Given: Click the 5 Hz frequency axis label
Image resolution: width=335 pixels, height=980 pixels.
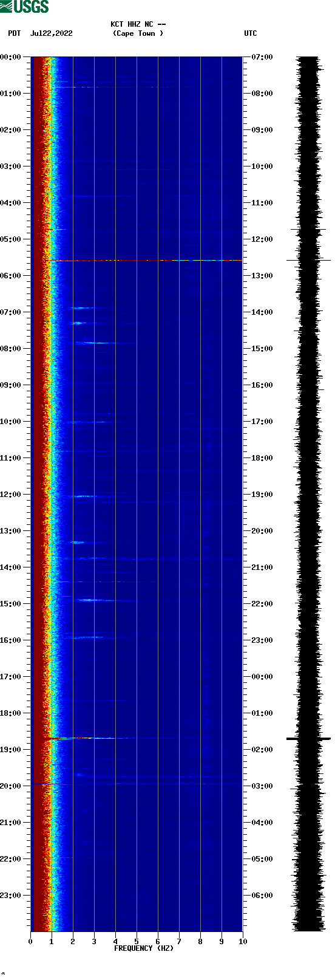Looking at the screenshot, I should pyautogui.click(x=137, y=942).
